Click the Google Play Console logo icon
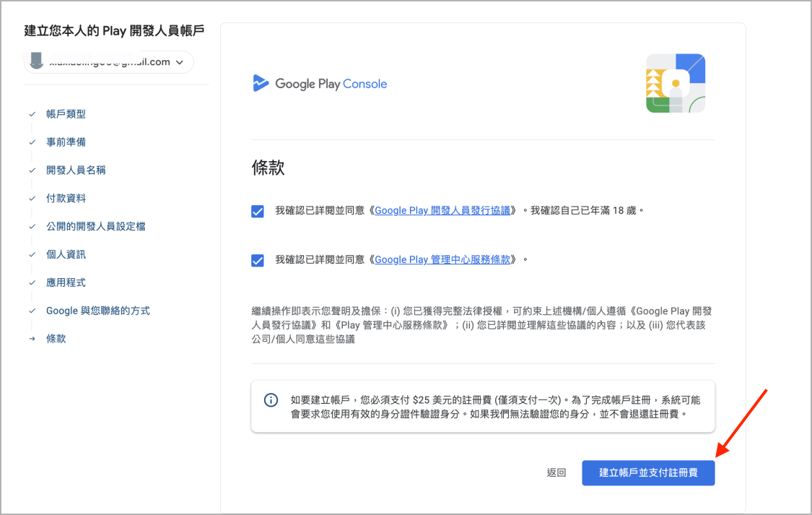The image size is (812, 515). tap(261, 83)
